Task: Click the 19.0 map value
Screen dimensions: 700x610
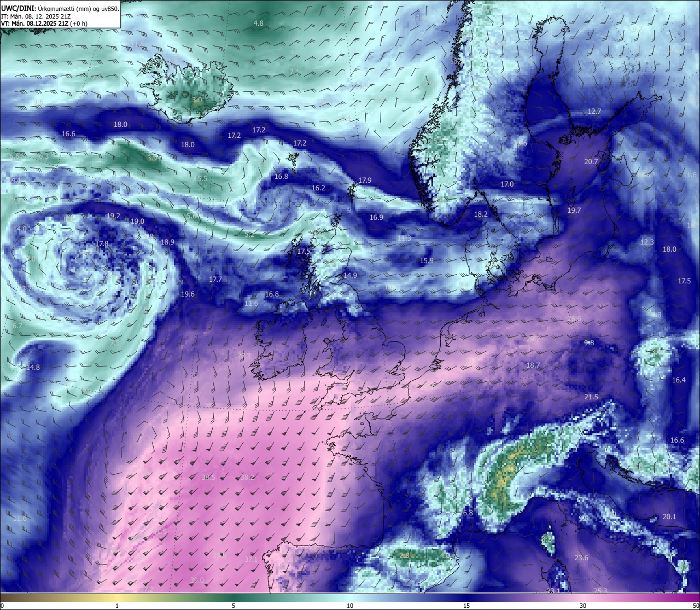Action: tap(137, 222)
